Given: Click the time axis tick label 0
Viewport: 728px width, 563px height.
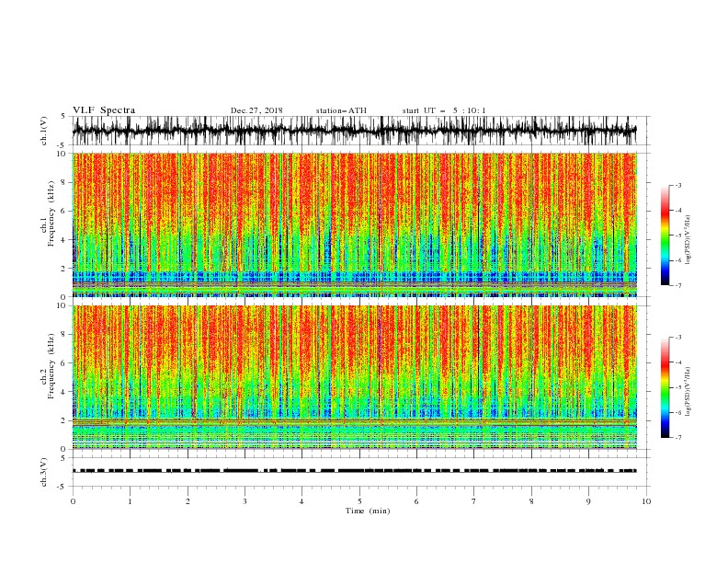Looking at the screenshot, I should point(73,501).
